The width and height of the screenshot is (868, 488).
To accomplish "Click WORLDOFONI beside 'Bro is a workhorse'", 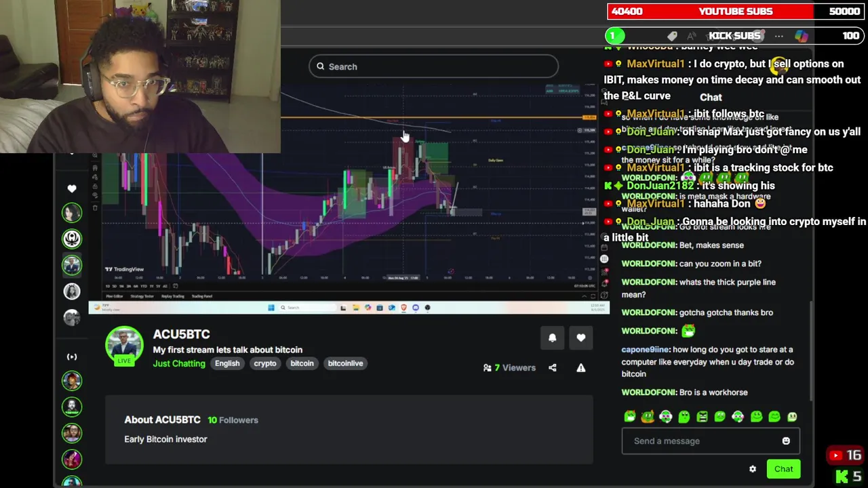I will point(648,392).
